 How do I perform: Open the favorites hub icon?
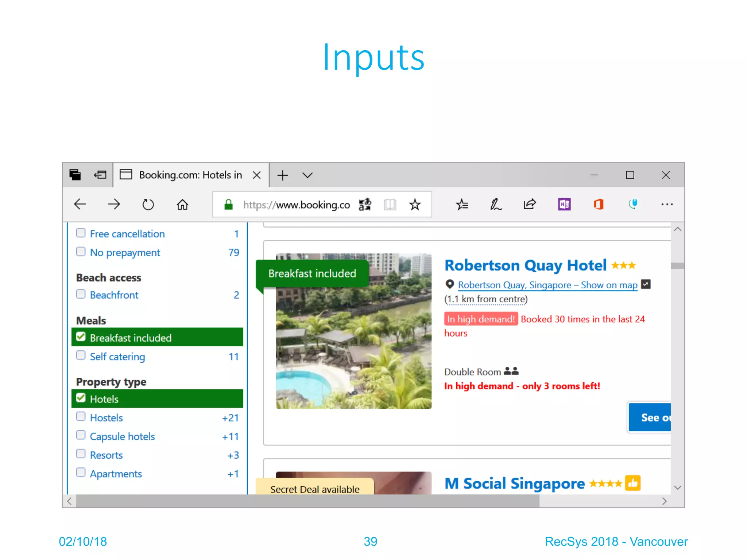[462, 205]
